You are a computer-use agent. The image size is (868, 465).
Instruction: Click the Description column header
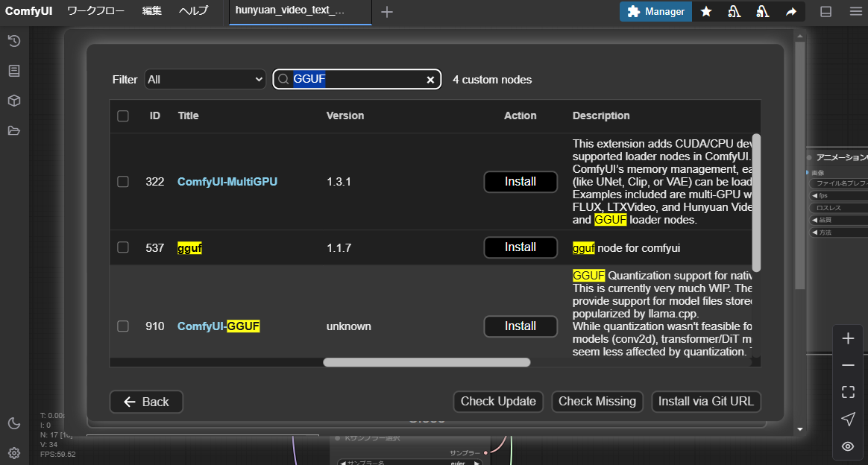point(600,116)
